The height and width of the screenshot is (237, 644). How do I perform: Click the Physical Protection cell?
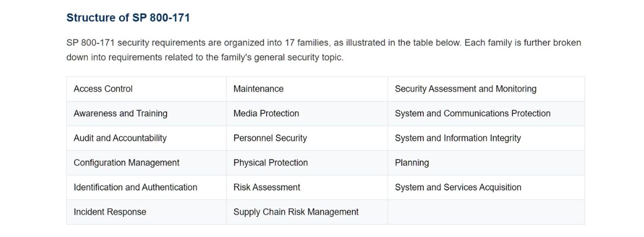click(x=307, y=162)
